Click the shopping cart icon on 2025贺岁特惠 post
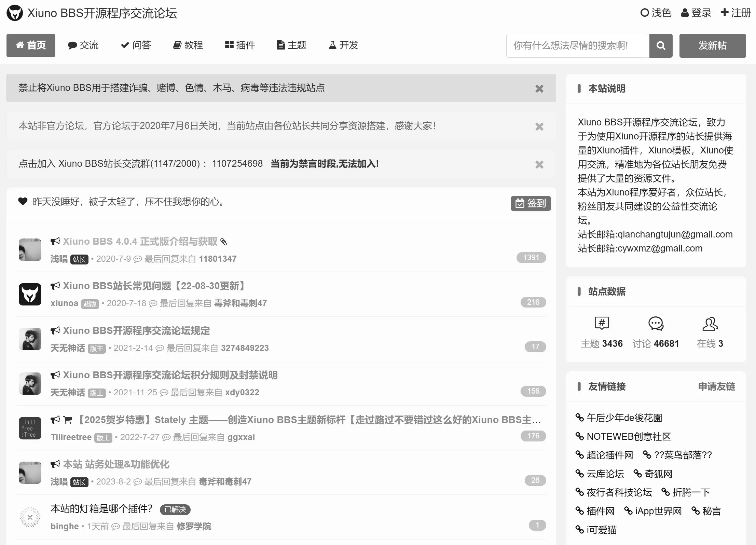This screenshot has height=545, width=756. pos(68,420)
